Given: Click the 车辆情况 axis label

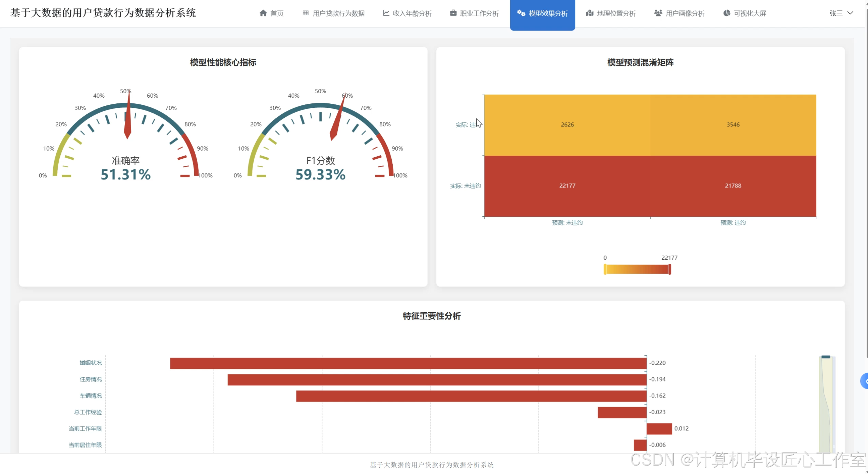Looking at the screenshot, I should coord(91,396).
